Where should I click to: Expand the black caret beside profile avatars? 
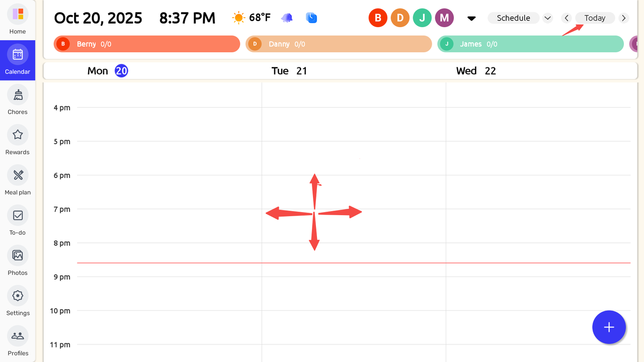click(471, 19)
